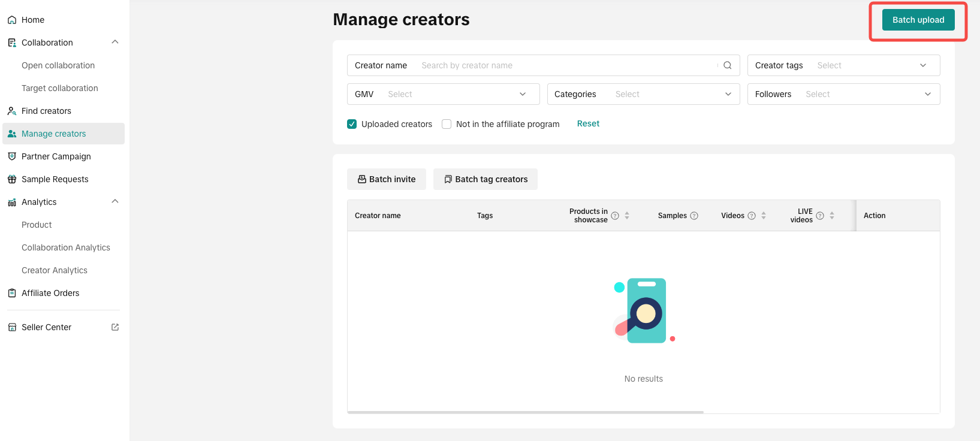
Task: Click the help icon next to Products in showcase
Action: pyautogui.click(x=615, y=216)
